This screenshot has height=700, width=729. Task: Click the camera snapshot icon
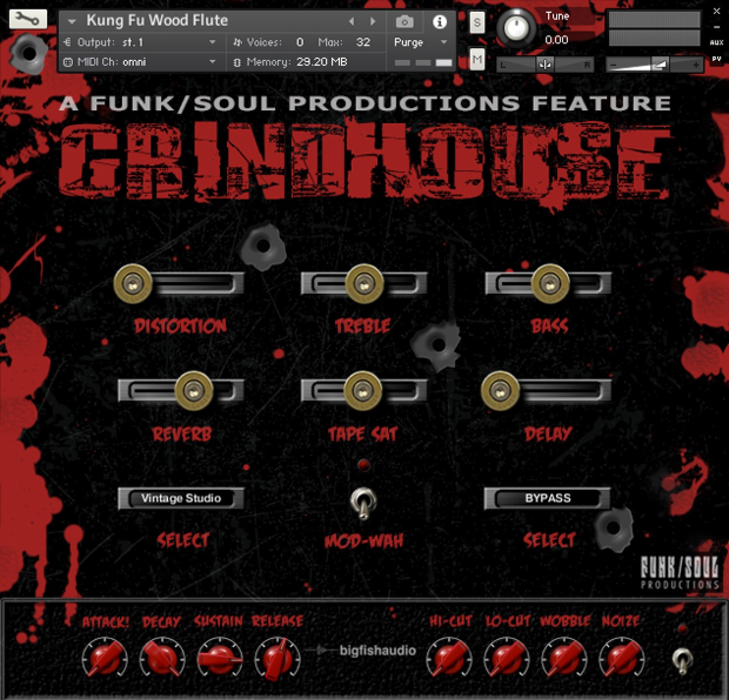click(404, 22)
